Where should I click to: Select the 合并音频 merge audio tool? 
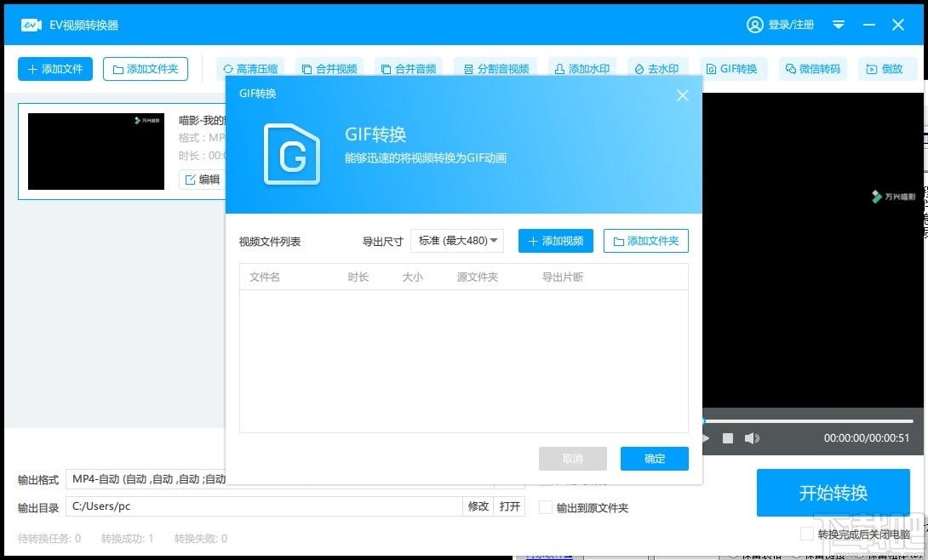point(408,69)
